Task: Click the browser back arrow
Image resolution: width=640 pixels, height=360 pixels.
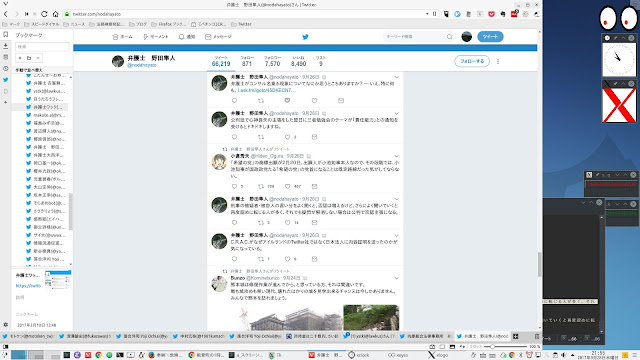Action: 6,14
